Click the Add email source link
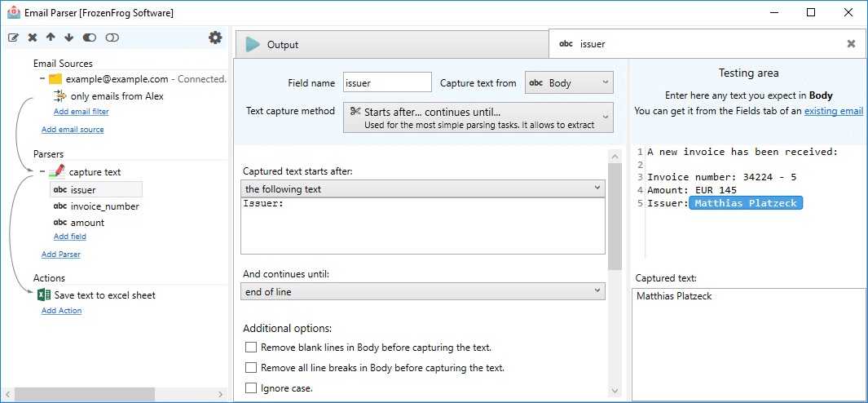The image size is (868, 403). [x=73, y=129]
